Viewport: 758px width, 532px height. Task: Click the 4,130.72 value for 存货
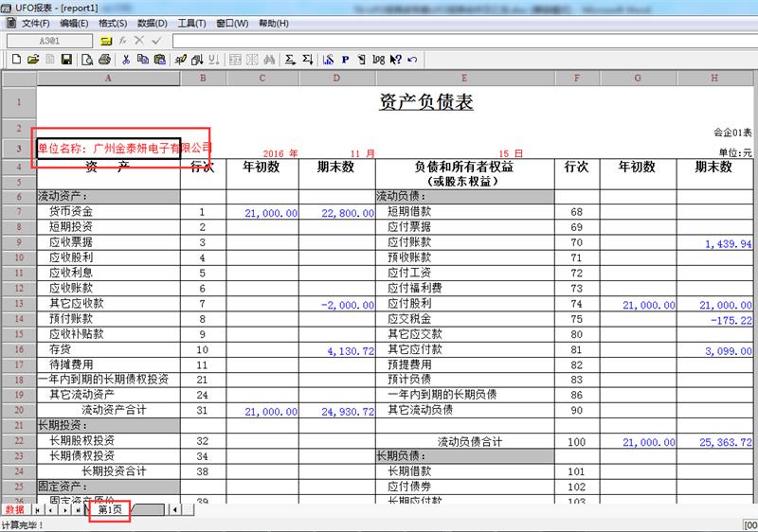337,350
